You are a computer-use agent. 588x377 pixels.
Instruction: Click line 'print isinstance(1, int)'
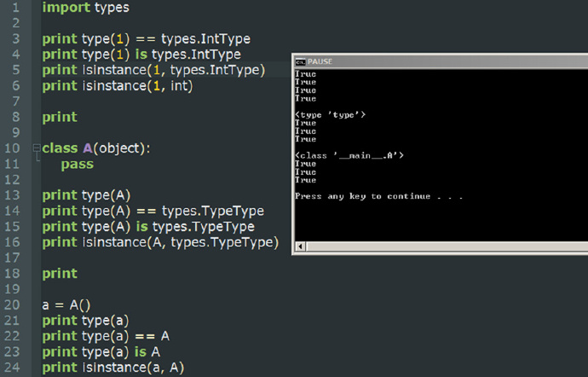[x=118, y=86]
